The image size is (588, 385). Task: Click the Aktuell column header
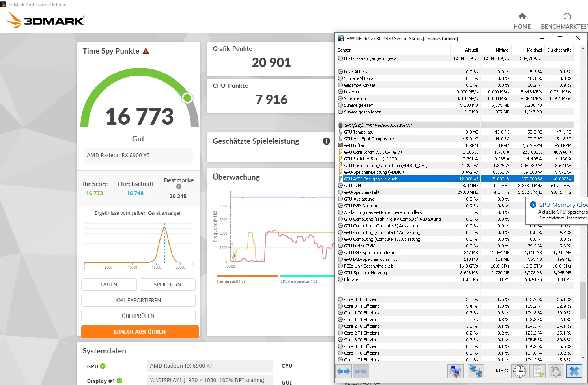(465, 50)
